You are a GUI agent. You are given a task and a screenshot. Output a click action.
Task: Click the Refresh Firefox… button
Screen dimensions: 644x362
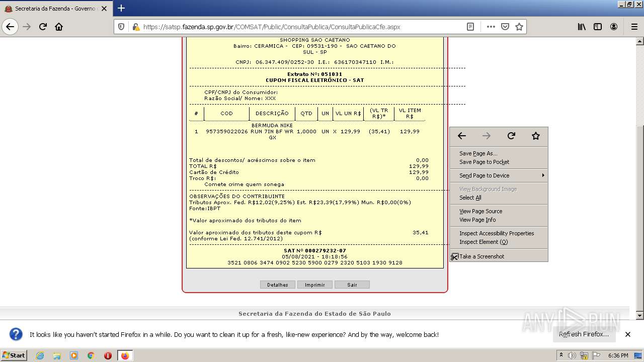click(x=584, y=334)
